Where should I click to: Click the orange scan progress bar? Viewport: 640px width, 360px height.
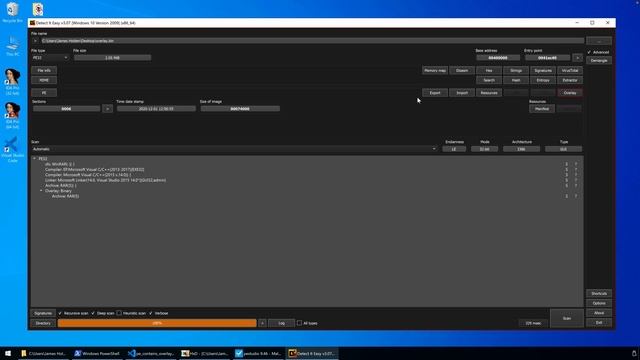click(x=157, y=323)
